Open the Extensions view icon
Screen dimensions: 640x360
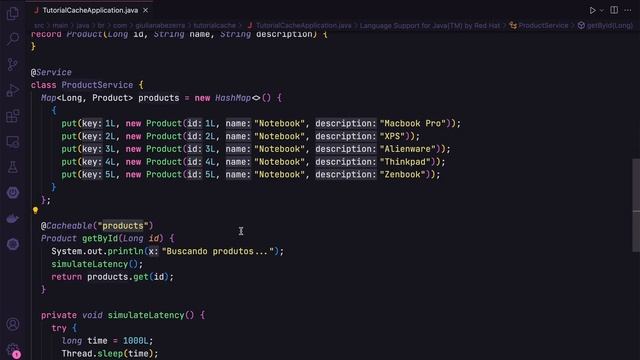13,116
